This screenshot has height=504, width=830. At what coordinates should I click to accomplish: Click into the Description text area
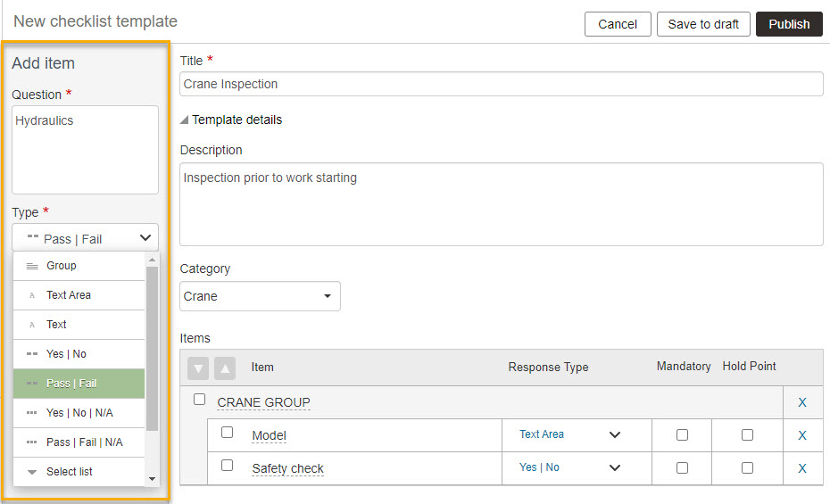[x=502, y=204]
